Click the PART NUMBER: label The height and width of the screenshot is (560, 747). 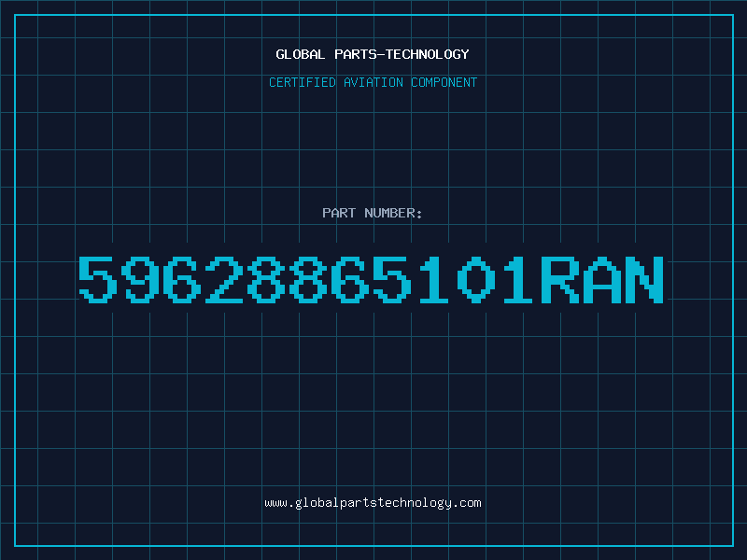pyautogui.click(x=372, y=213)
